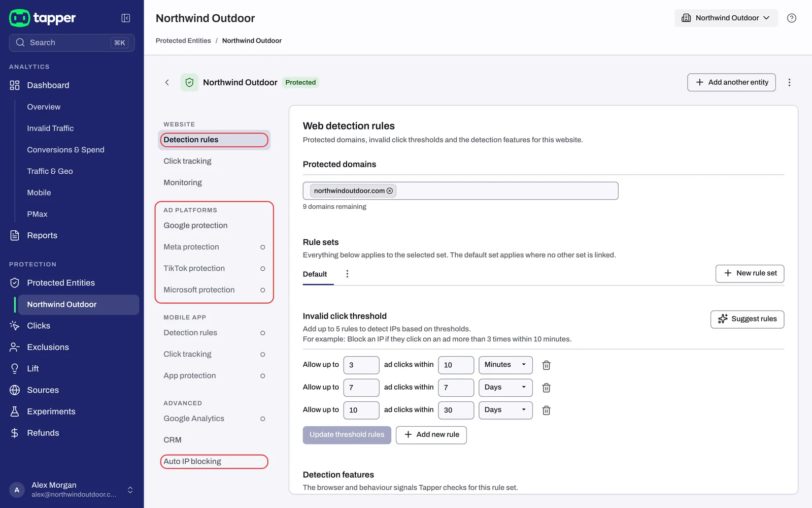Screen dimensions: 812x508
Task: Open the Minutes time unit dropdown
Action: pos(505,365)
